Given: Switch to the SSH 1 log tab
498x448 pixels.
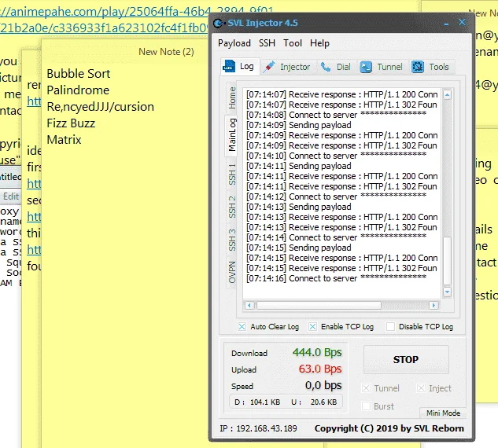Looking at the screenshot, I should click(232, 174).
